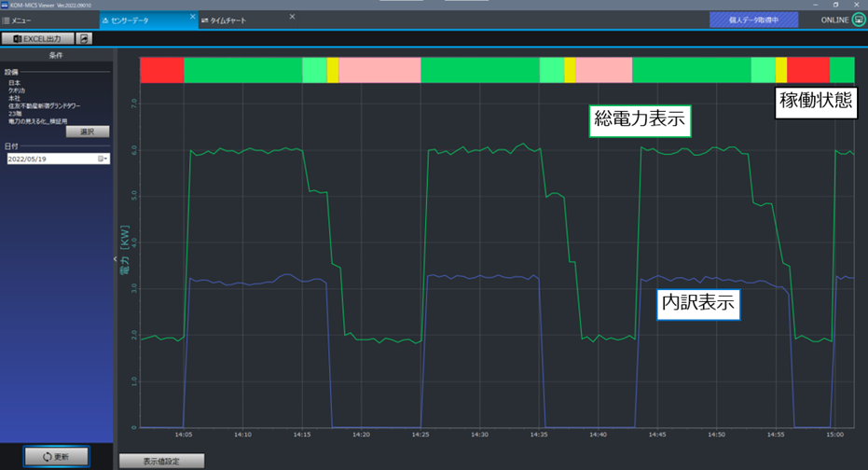The image size is (868, 470).
Task: Click the 14:30 time axis marker
Action: (479, 435)
